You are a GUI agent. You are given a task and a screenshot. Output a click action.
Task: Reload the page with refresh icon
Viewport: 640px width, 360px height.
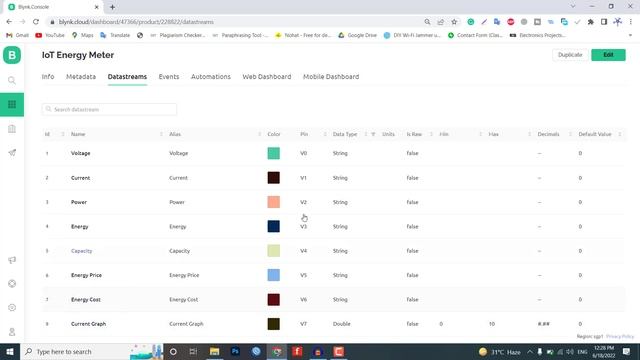[x=36, y=22]
